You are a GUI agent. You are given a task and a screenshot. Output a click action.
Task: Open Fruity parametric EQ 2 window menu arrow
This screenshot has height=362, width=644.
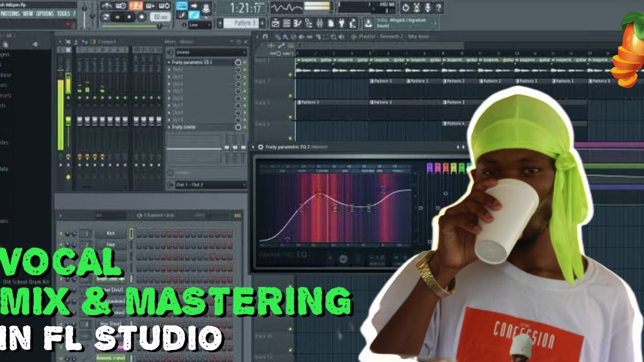click(x=253, y=147)
